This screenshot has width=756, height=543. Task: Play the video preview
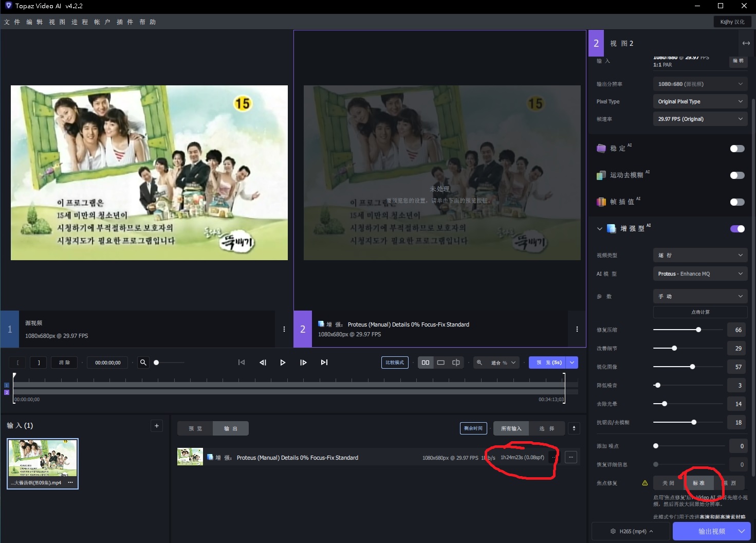pyautogui.click(x=283, y=363)
